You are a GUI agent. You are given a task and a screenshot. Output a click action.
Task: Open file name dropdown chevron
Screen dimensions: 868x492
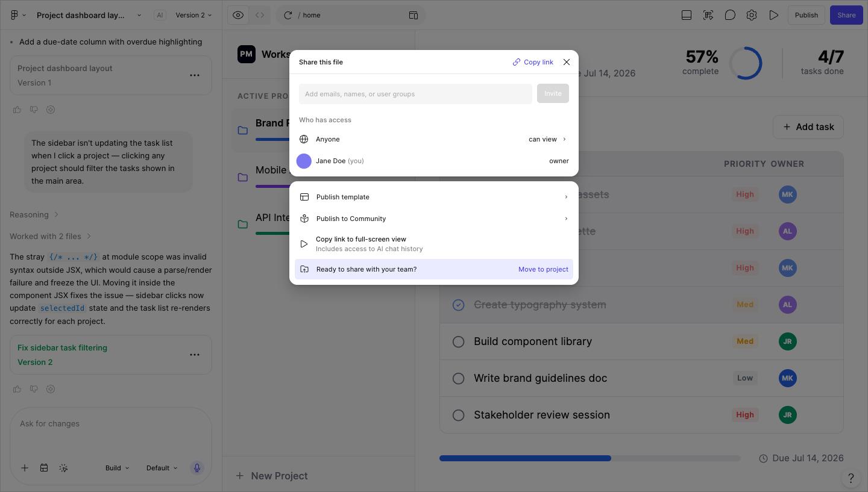[x=139, y=15]
